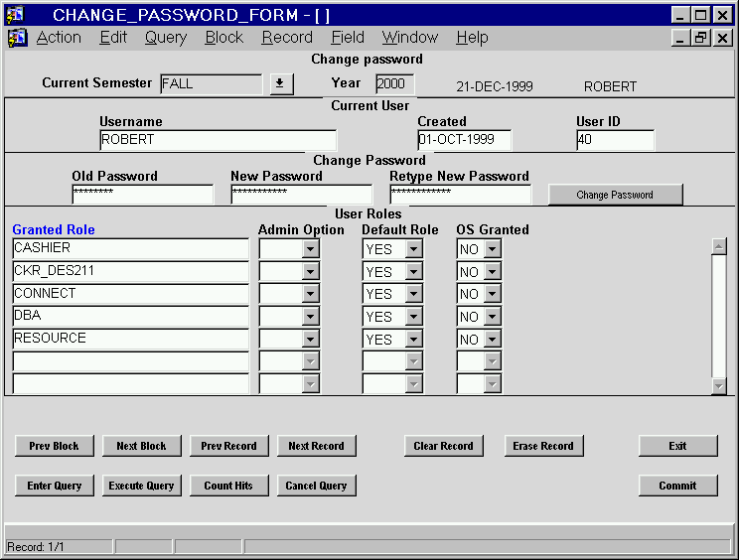Viewport: 739px width, 560px height.
Task: Click the Record: 1/1 status text
Action: point(36,547)
